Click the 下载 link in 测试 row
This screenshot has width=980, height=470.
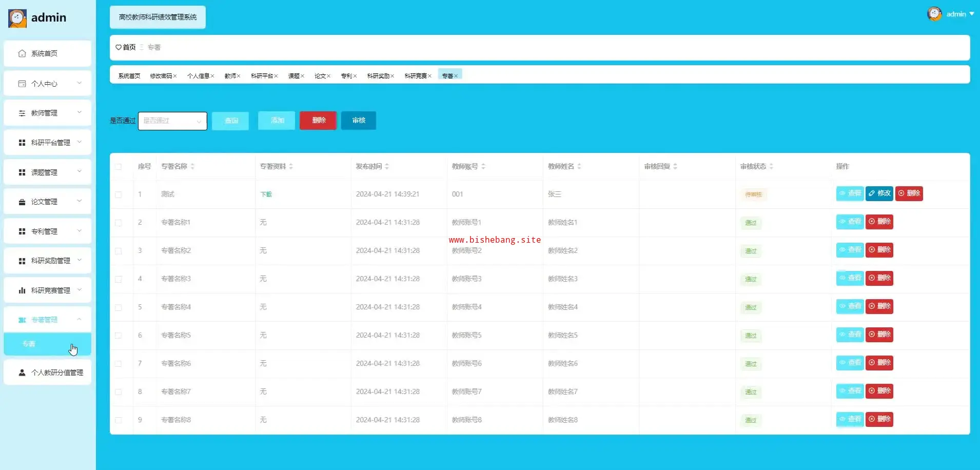tap(266, 194)
